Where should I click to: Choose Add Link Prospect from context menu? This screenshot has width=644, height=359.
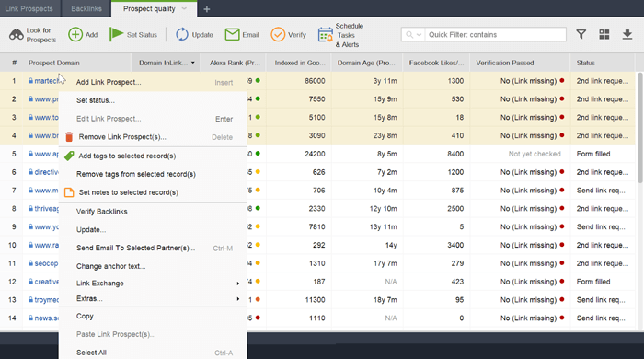154,82
